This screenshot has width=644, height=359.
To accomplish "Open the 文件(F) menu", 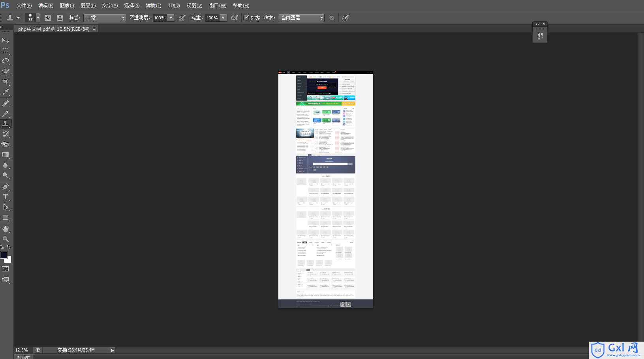I will 24,6.
